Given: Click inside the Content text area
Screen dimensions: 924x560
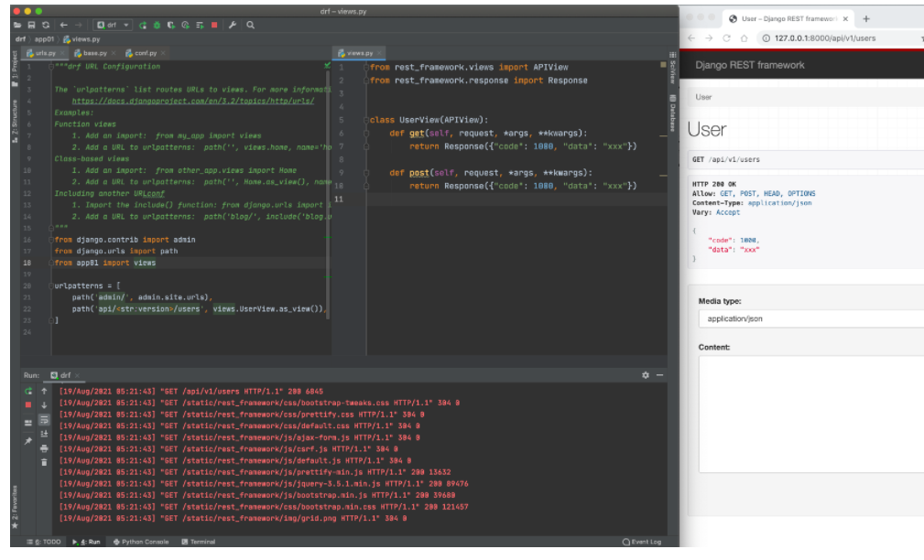Looking at the screenshot, I should tap(810, 414).
